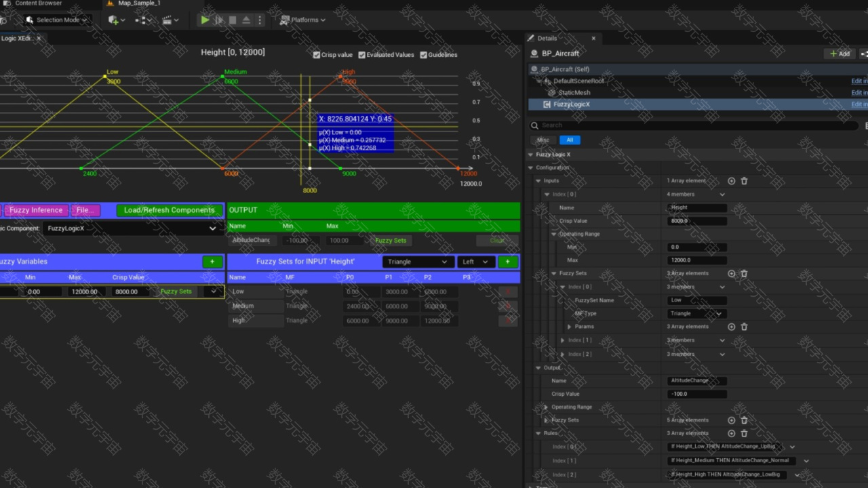Start Play in Editor with green play button
This screenshot has width=868, height=488.
pyautogui.click(x=205, y=20)
